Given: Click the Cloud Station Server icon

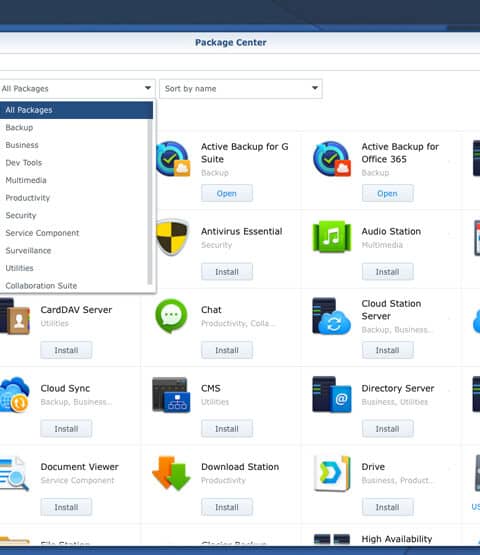Looking at the screenshot, I should click(x=331, y=316).
